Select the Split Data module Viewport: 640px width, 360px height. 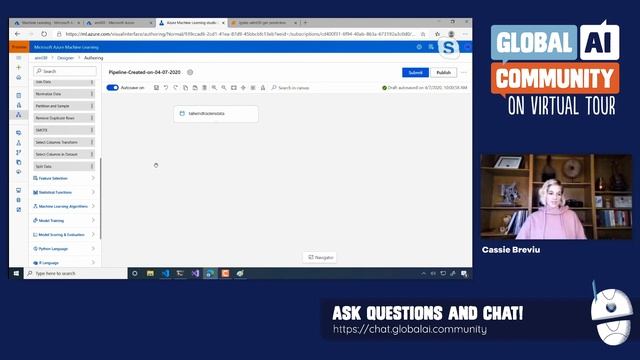64,167
